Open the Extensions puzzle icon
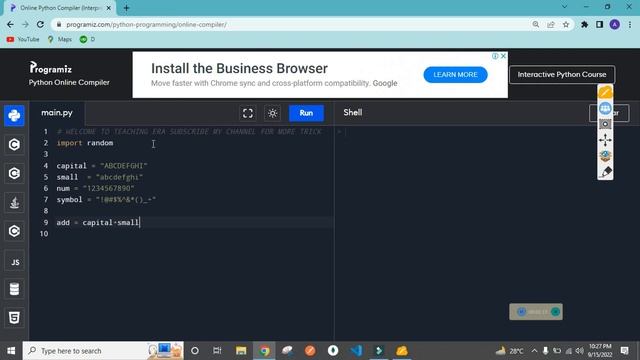This screenshot has width=640, height=360. click(x=584, y=24)
